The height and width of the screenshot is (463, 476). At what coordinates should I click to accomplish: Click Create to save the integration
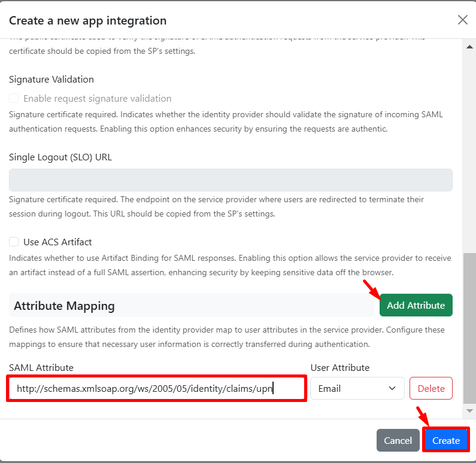446,440
